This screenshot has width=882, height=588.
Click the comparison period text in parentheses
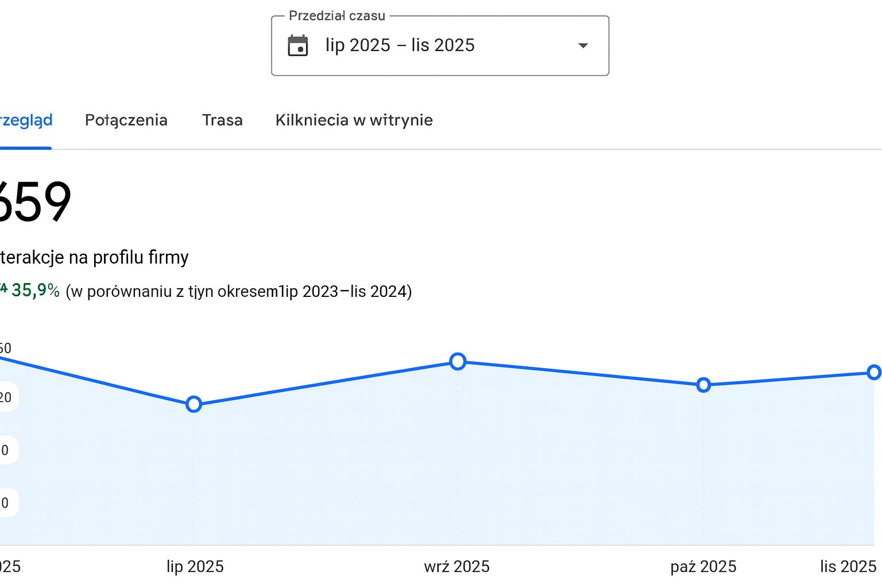(239, 292)
